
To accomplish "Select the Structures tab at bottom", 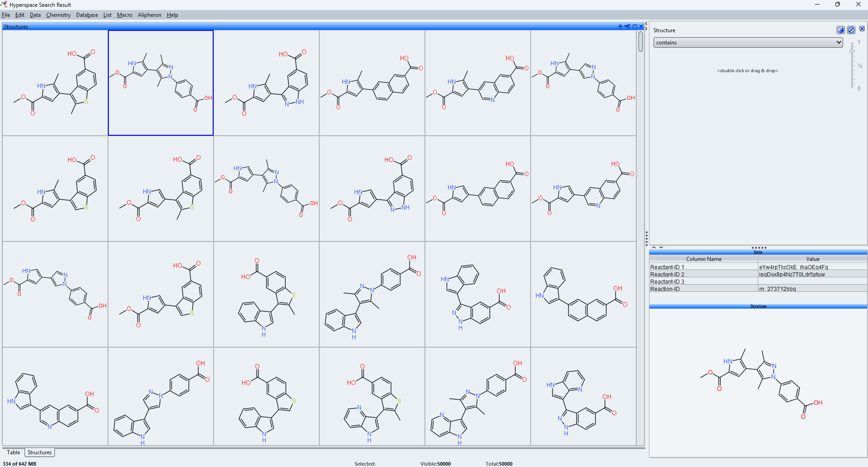I will pyautogui.click(x=39, y=452).
